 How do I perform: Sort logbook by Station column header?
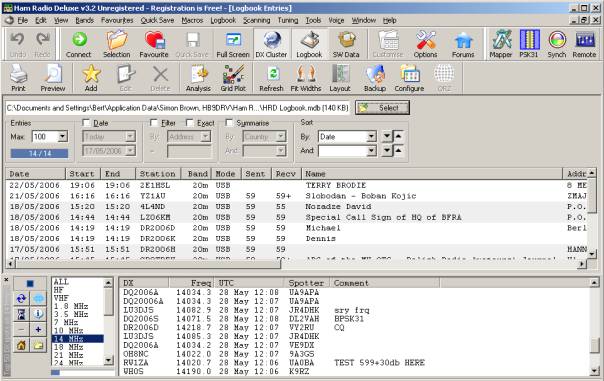(158, 174)
